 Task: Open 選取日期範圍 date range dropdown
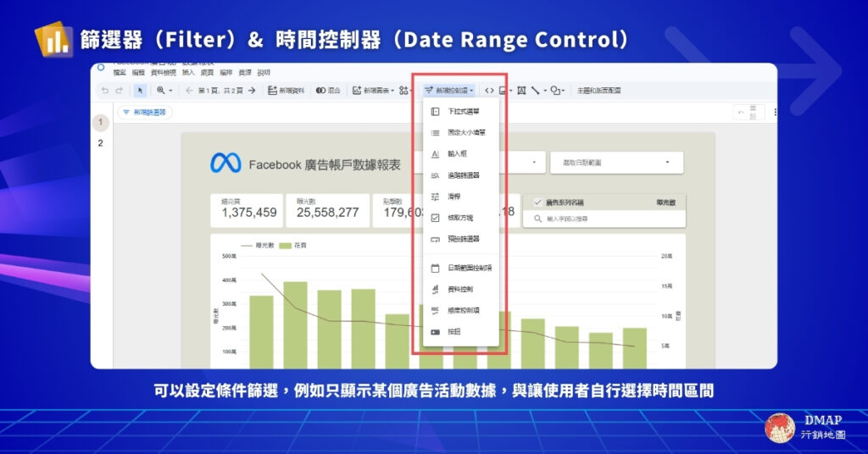[617, 163]
